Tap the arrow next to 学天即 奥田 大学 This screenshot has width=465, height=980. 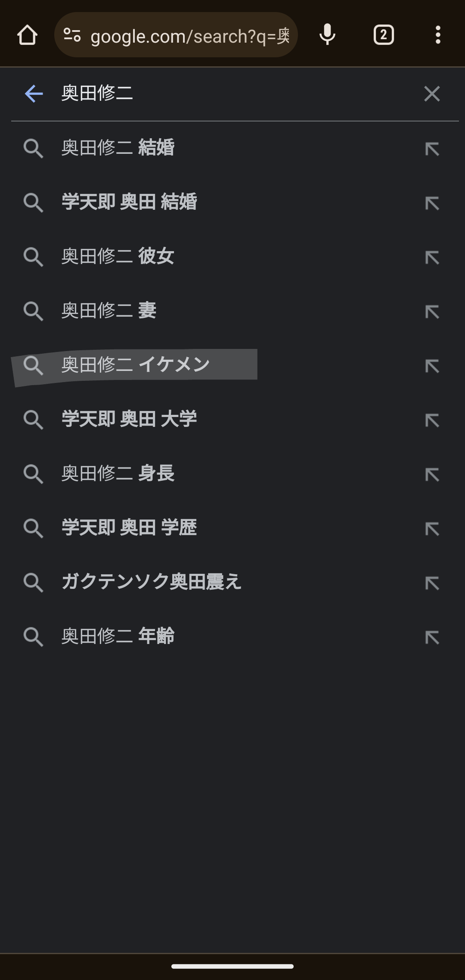[x=432, y=420]
